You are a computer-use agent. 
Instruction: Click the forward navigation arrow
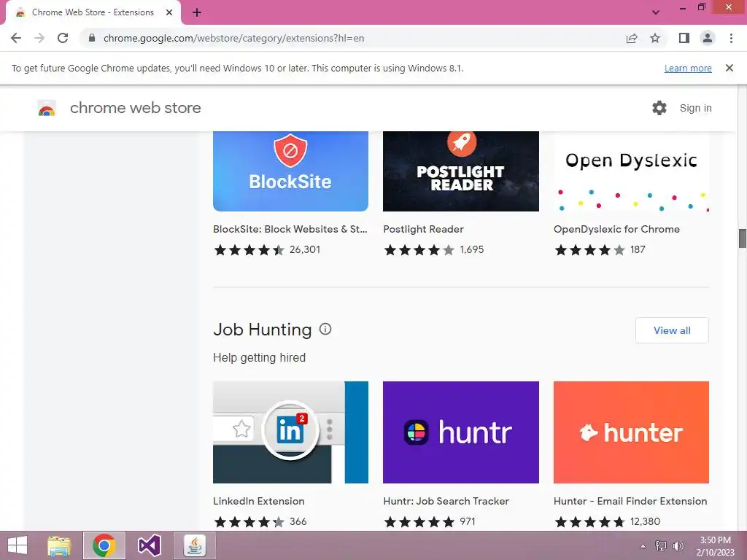[x=39, y=38]
